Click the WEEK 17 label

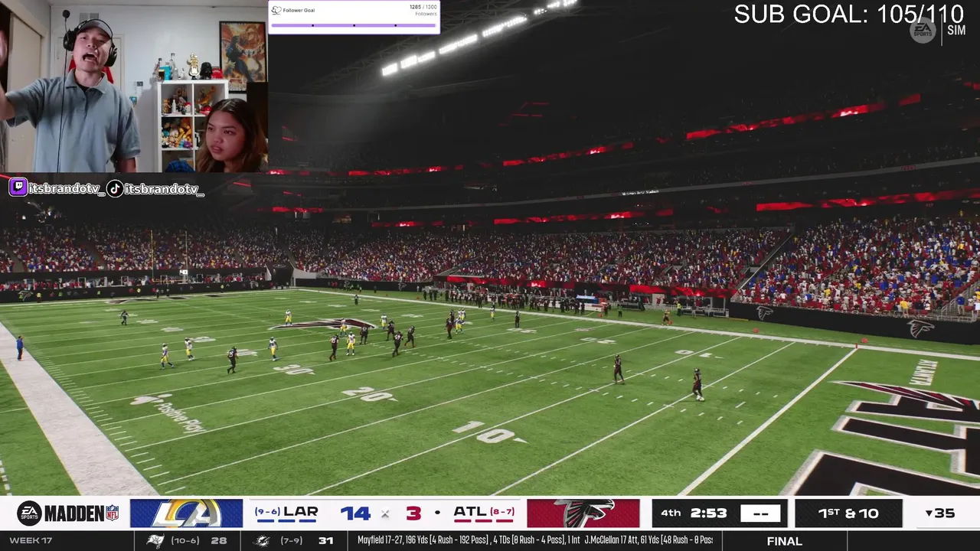(x=31, y=541)
